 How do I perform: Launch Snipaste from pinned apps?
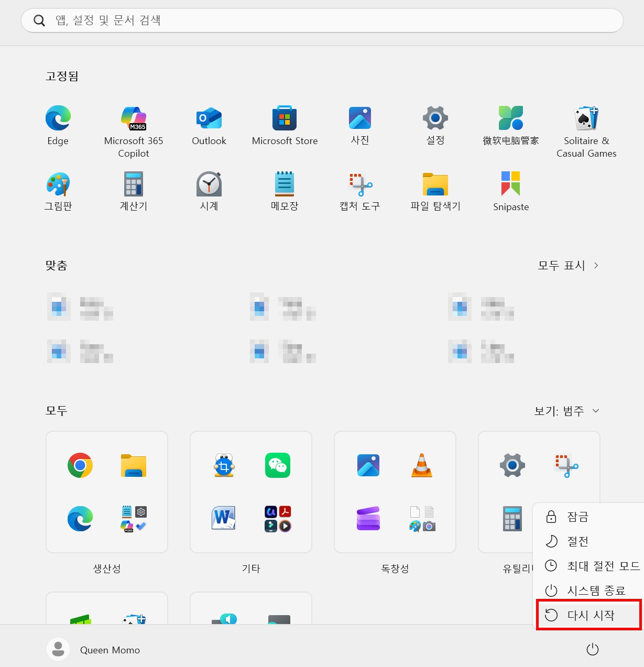pos(511,191)
